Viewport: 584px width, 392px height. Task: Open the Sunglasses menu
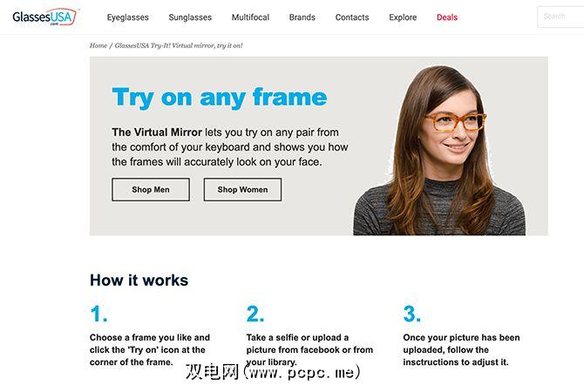(x=190, y=17)
